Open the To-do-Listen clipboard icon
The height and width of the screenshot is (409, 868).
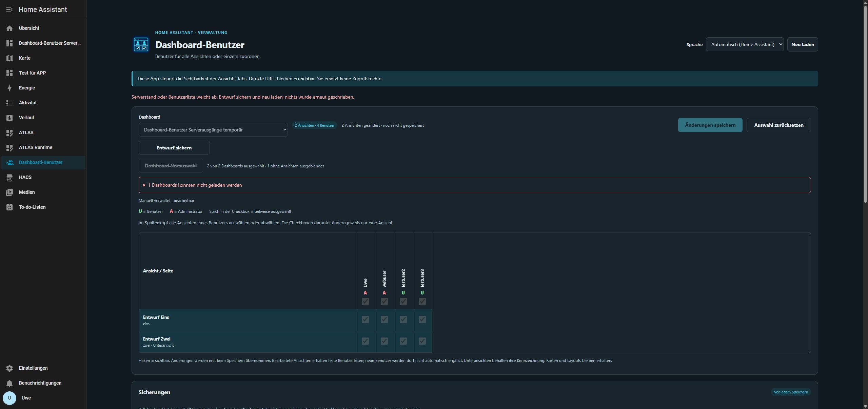[x=9, y=207]
